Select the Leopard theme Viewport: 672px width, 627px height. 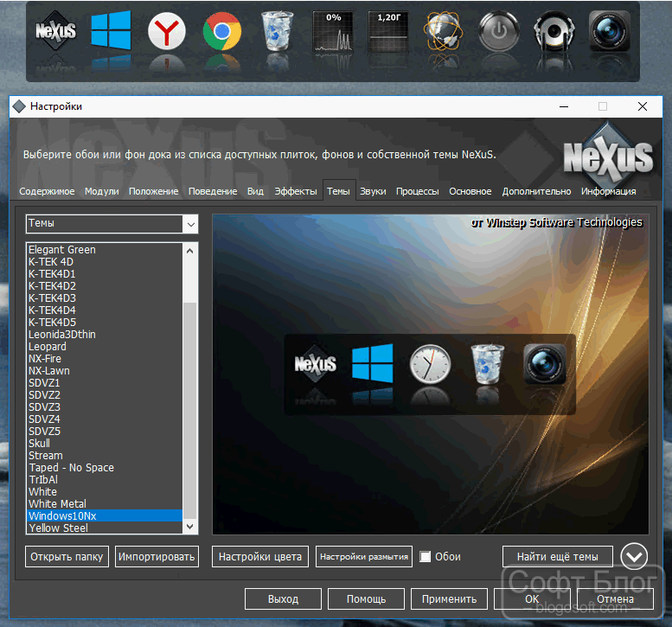(105, 346)
